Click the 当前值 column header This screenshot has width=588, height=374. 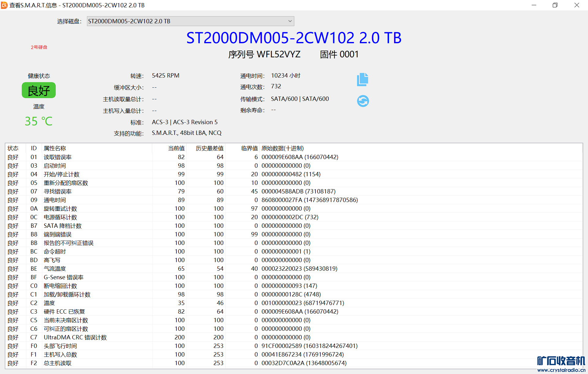[176, 148]
